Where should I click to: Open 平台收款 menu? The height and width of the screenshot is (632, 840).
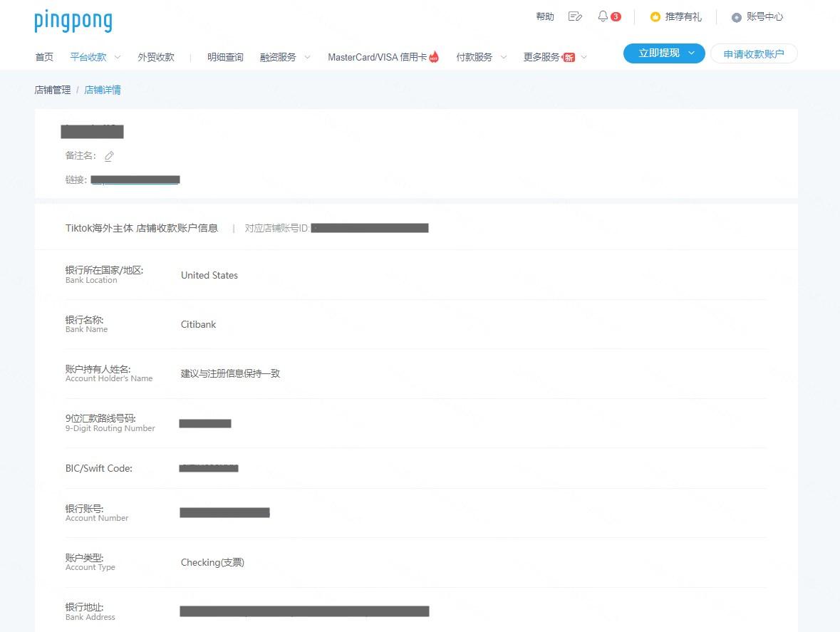click(88, 57)
